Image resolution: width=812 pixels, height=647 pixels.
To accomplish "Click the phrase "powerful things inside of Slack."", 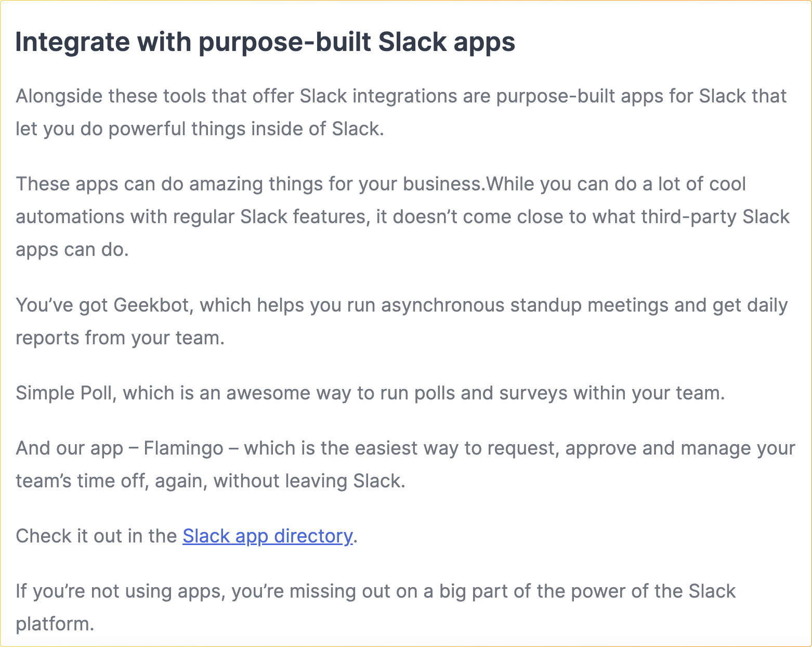I will pyautogui.click(x=246, y=129).
